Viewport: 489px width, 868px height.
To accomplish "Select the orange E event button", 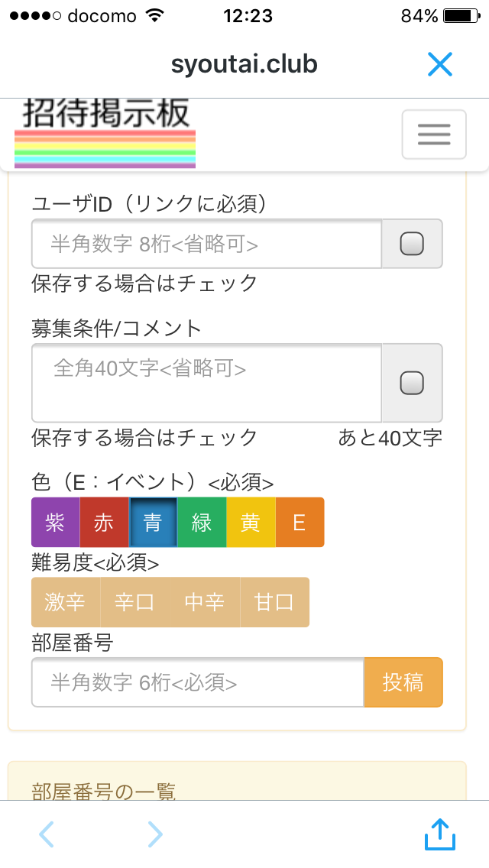I will (300, 523).
